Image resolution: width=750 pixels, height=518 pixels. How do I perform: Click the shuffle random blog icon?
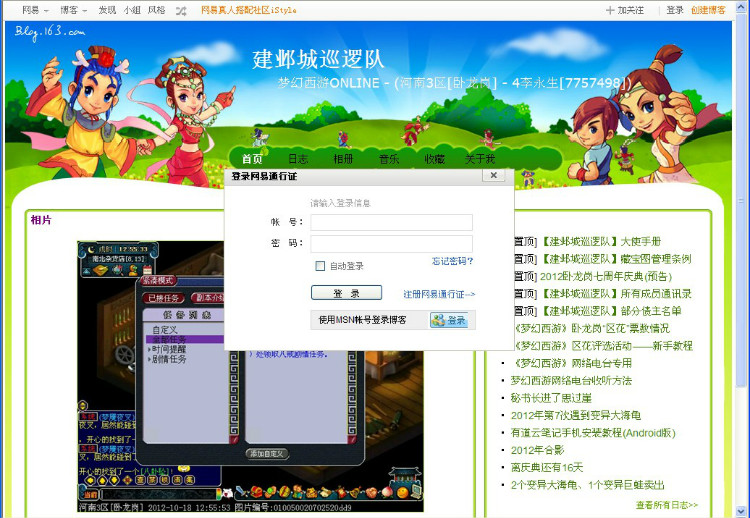181,11
